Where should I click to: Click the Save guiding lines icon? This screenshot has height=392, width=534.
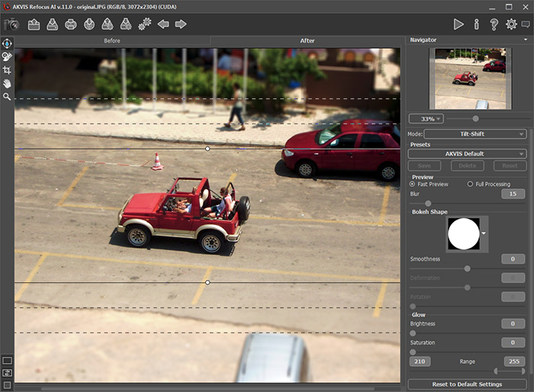tap(126, 24)
